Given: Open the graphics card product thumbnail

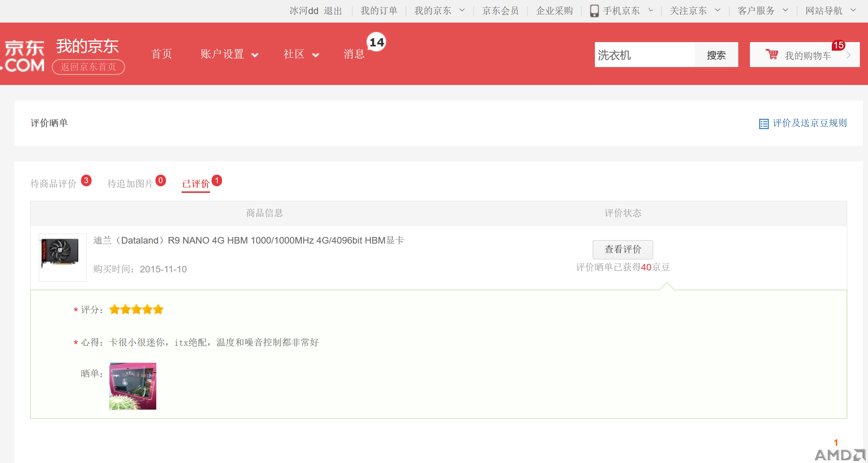Looking at the screenshot, I should coord(62,257).
